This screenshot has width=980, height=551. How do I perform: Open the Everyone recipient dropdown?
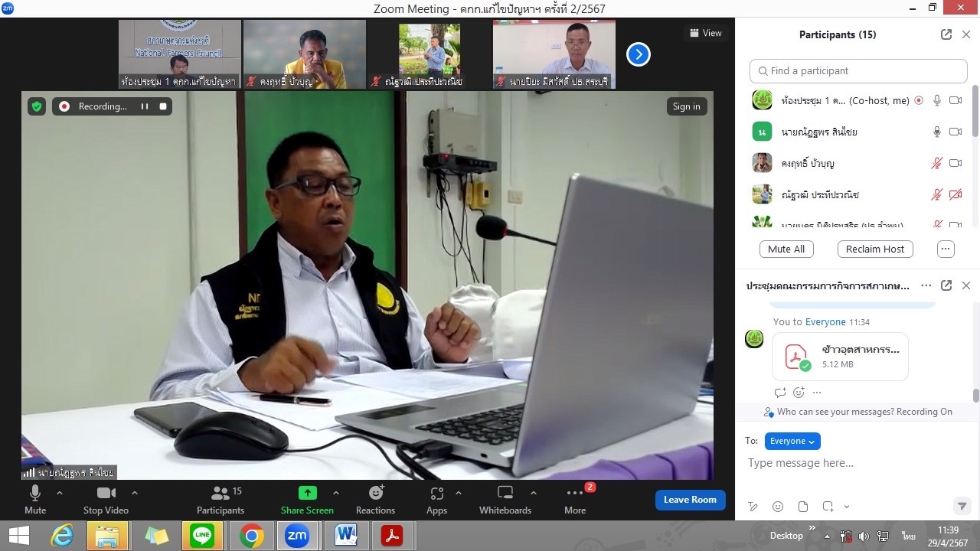click(792, 441)
